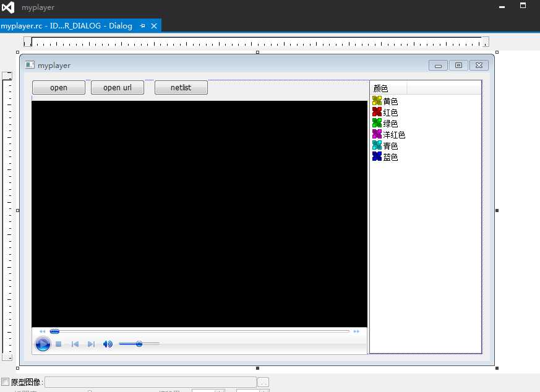
Task: Select the 绿色 list item text
Action: [390, 124]
